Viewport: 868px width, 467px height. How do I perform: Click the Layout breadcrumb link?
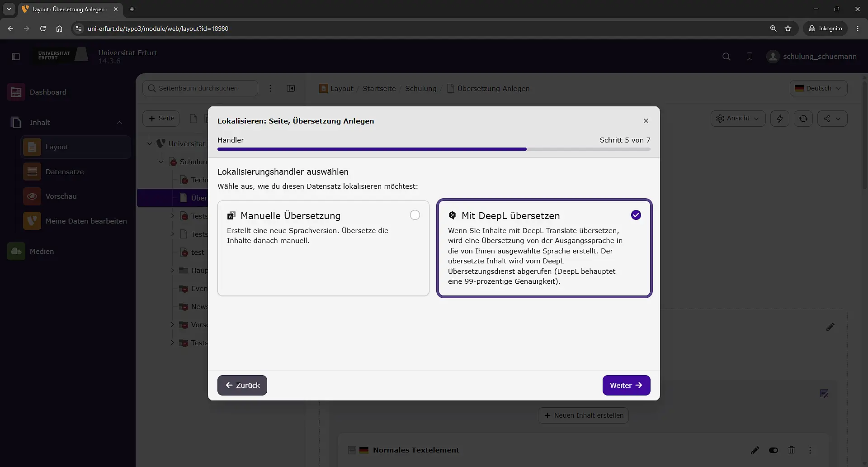point(336,88)
